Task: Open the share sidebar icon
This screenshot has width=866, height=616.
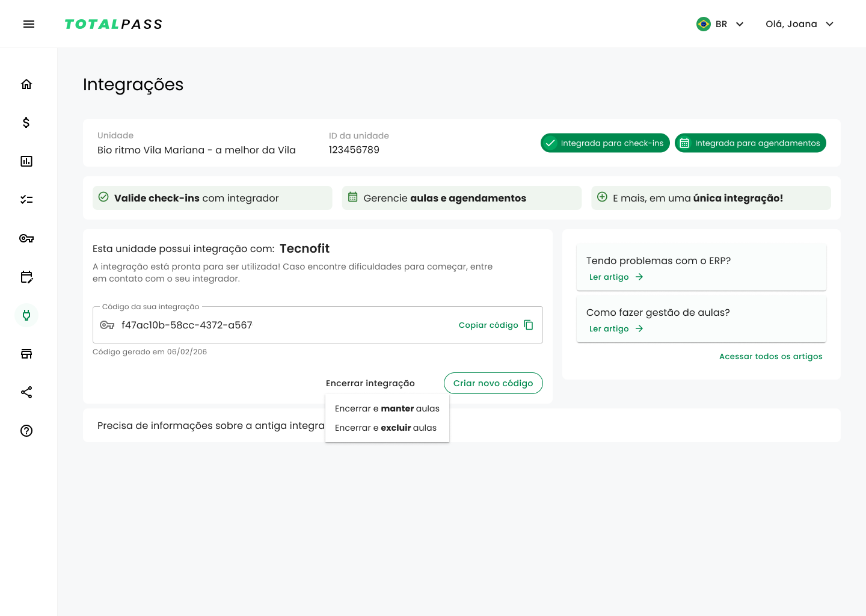Action: (x=26, y=392)
